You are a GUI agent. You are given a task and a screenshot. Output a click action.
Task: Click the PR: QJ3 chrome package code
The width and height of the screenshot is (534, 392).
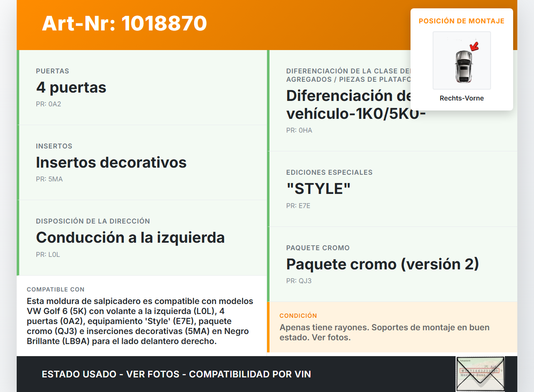299,281
